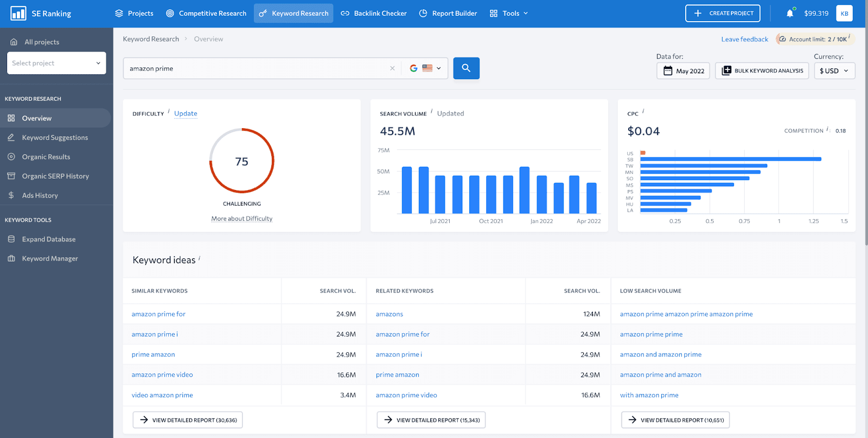Click the Expand Database icon
This screenshot has width=868, height=438.
pos(11,239)
